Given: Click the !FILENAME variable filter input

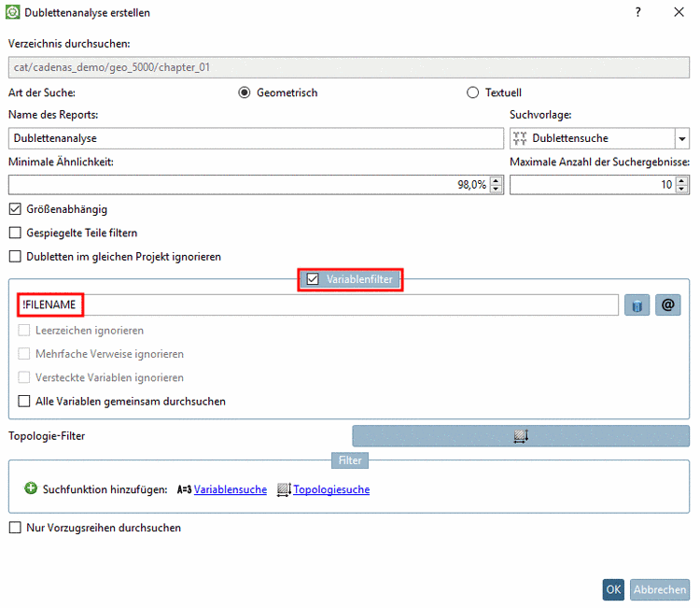Looking at the screenshot, I should (x=318, y=305).
